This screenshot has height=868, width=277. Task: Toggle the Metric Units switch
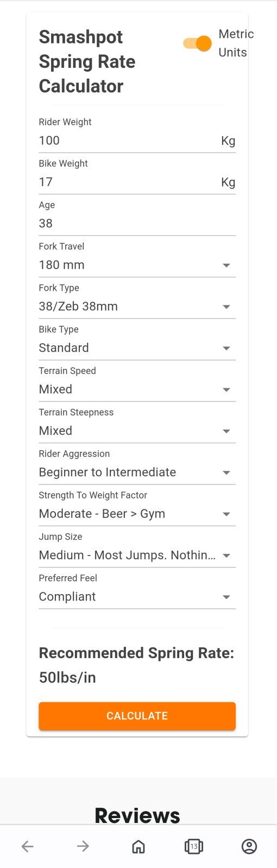(x=198, y=43)
